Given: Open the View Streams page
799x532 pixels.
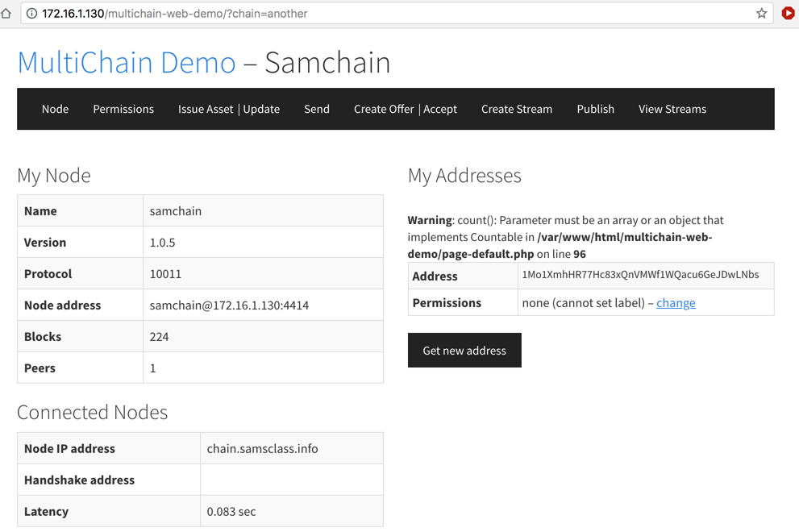Looking at the screenshot, I should 672,109.
